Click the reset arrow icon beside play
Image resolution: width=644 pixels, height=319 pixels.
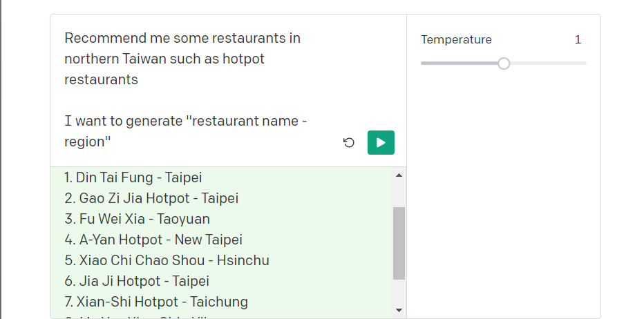[x=349, y=142]
